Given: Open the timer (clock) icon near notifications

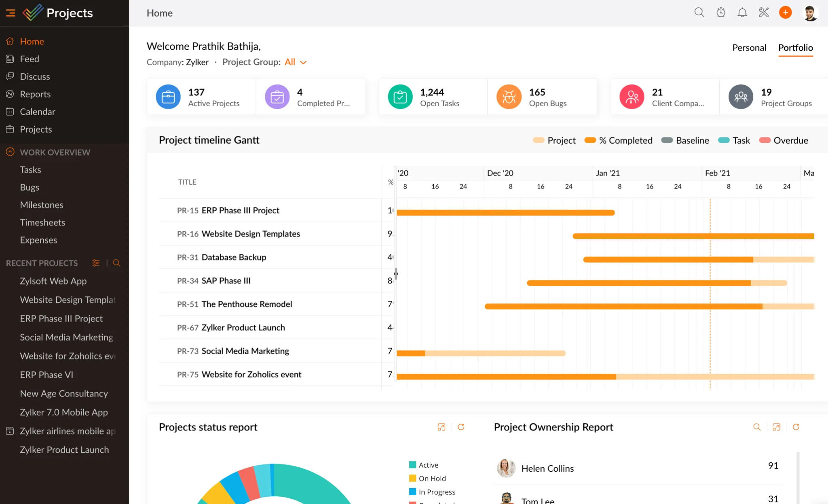Looking at the screenshot, I should point(721,13).
